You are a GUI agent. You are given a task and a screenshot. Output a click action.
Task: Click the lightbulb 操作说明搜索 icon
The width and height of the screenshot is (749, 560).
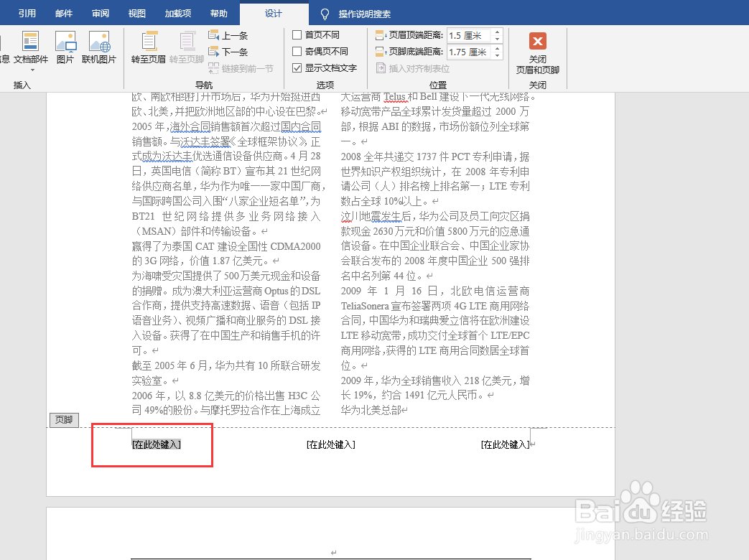(325, 14)
